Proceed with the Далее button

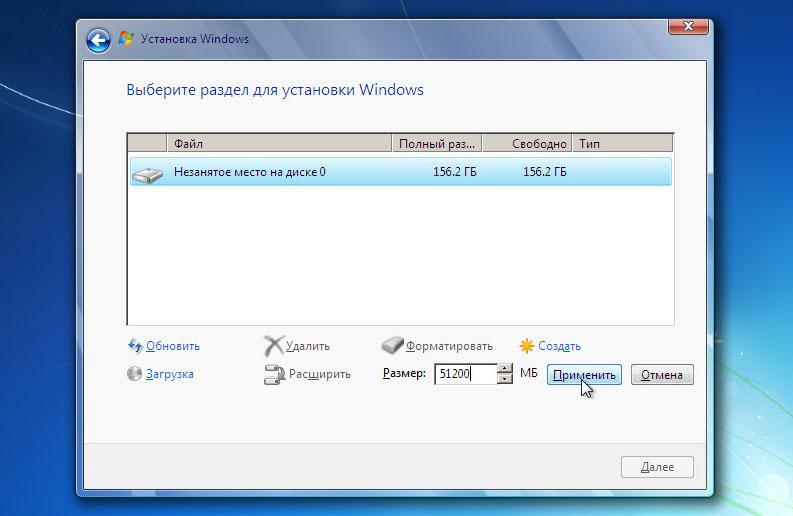[x=657, y=467]
